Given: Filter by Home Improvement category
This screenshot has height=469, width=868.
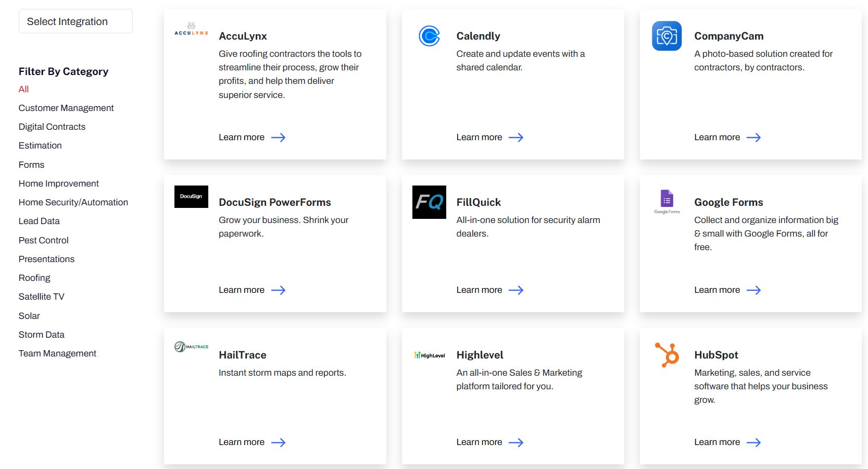Looking at the screenshot, I should [59, 183].
